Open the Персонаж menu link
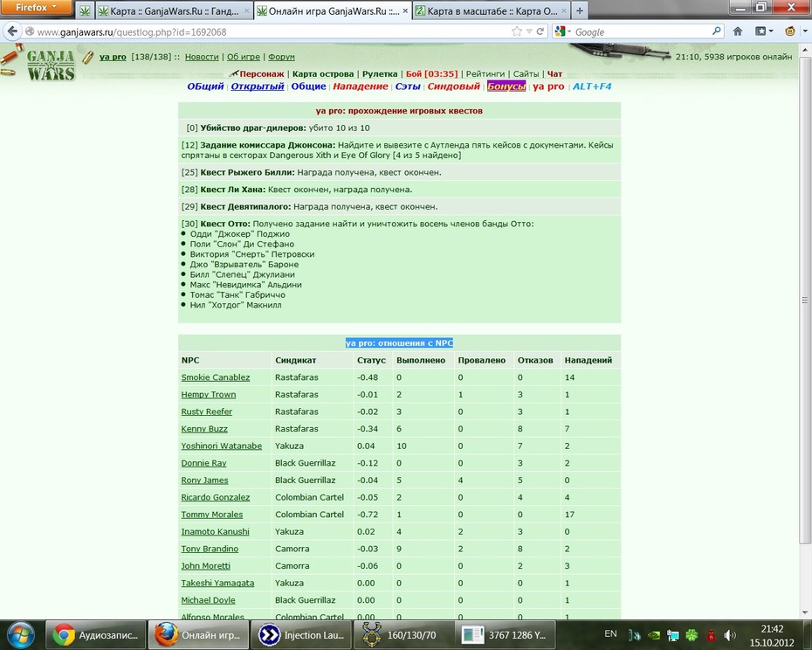This screenshot has height=650, width=812. pos(262,73)
